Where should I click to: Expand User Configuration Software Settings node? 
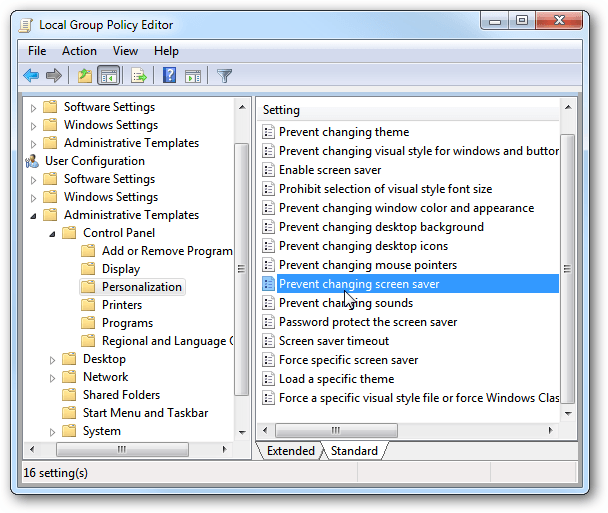[x=33, y=180]
